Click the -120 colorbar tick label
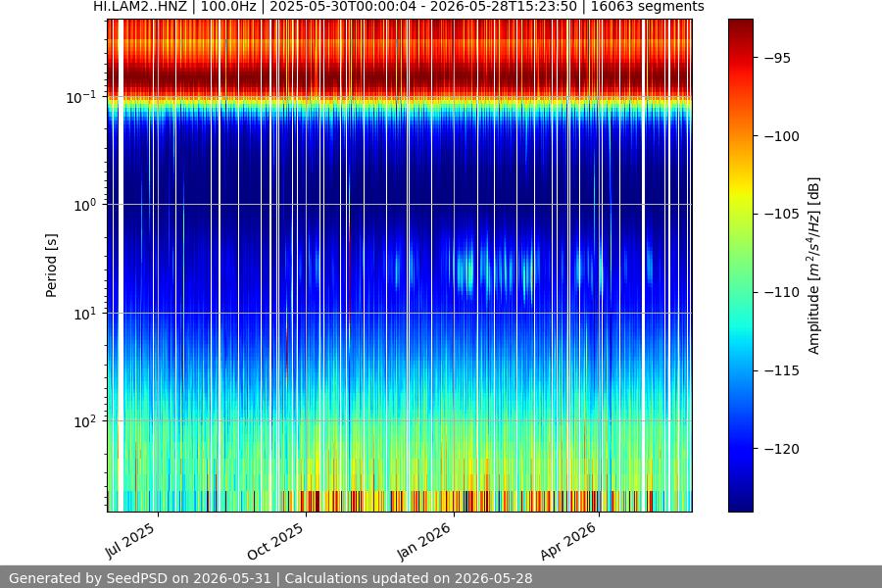This screenshot has width=882, height=588. click(x=781, y=449)
